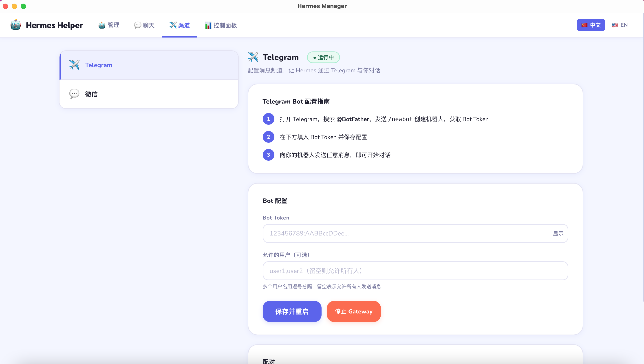Toggle Bot Token visibility with 显示

(x=558, y=233)
